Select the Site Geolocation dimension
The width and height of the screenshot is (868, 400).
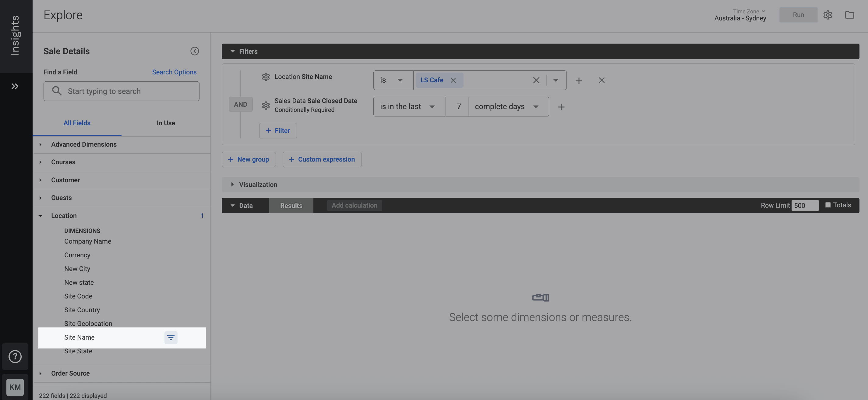tap(88, 324)
